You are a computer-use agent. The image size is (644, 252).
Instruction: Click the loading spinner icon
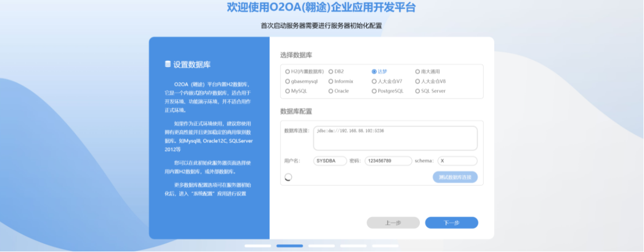click(288, 177)
